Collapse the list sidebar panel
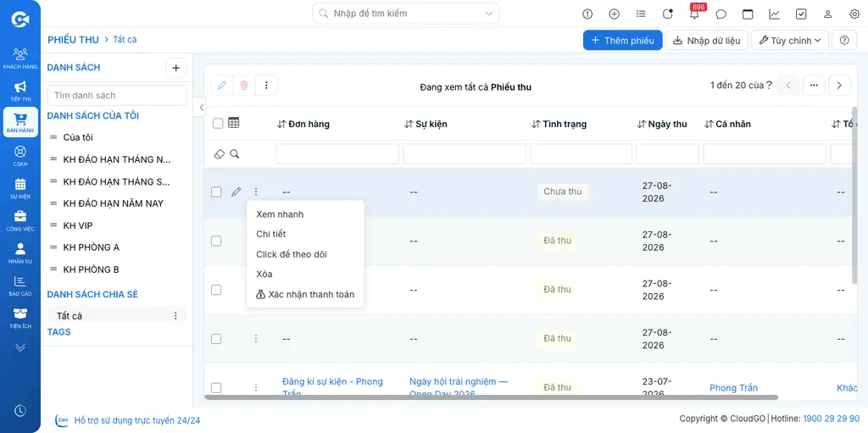 click(201, 107)
